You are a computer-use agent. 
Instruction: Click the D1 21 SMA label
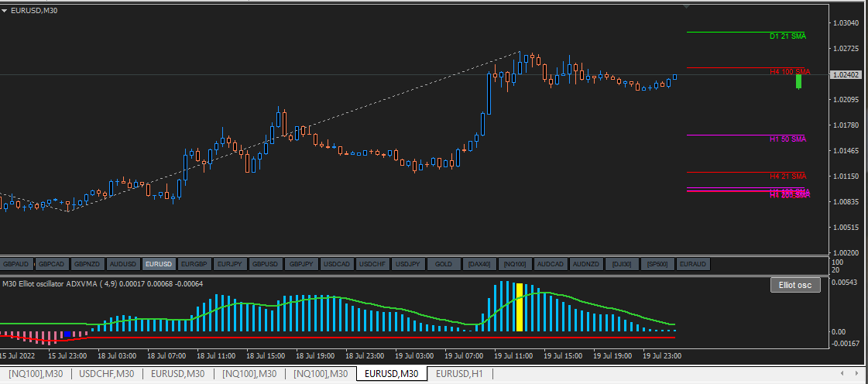[787, 36]
